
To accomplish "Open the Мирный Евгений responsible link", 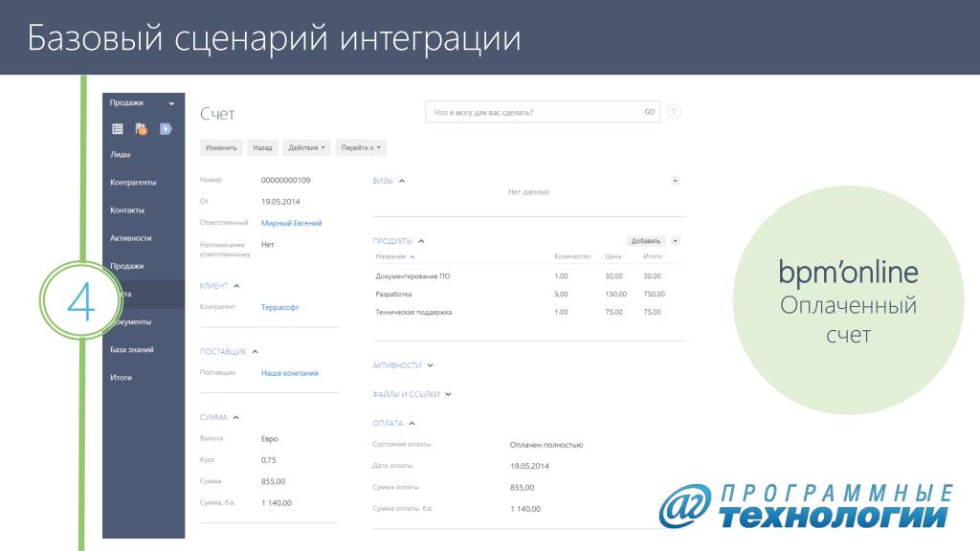I will [291, 223].
